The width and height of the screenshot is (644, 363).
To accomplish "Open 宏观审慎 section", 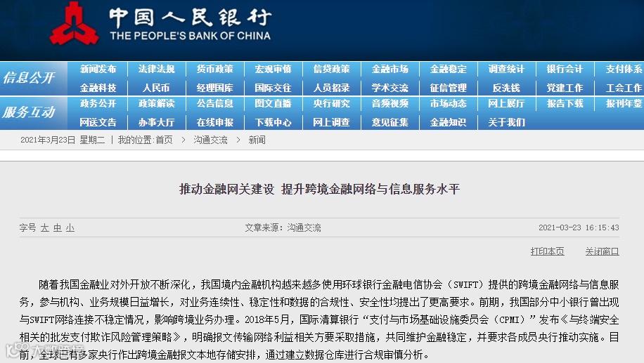I will (273, 69).
